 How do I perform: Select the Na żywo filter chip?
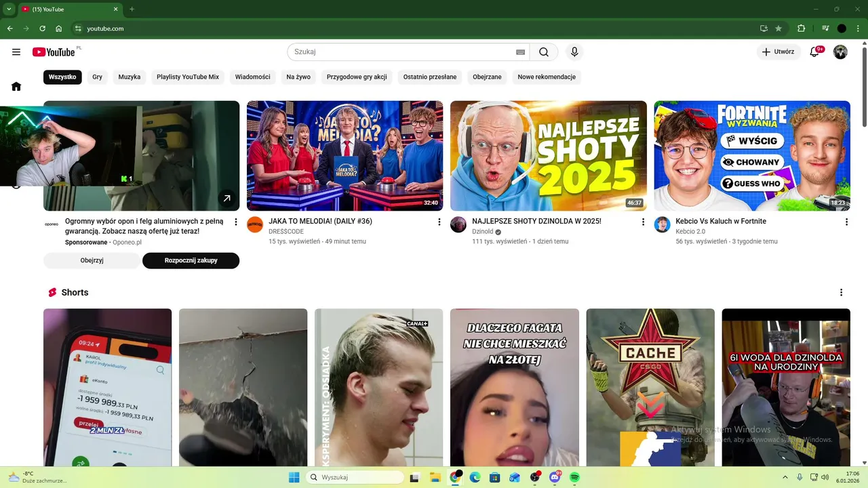pos(298,77)
